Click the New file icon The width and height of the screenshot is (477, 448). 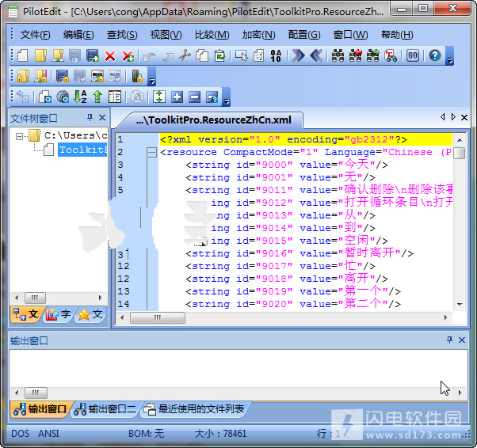point(23,56)
